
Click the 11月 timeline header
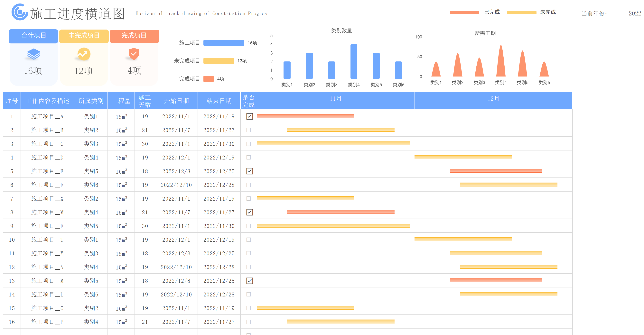point(335,99)
